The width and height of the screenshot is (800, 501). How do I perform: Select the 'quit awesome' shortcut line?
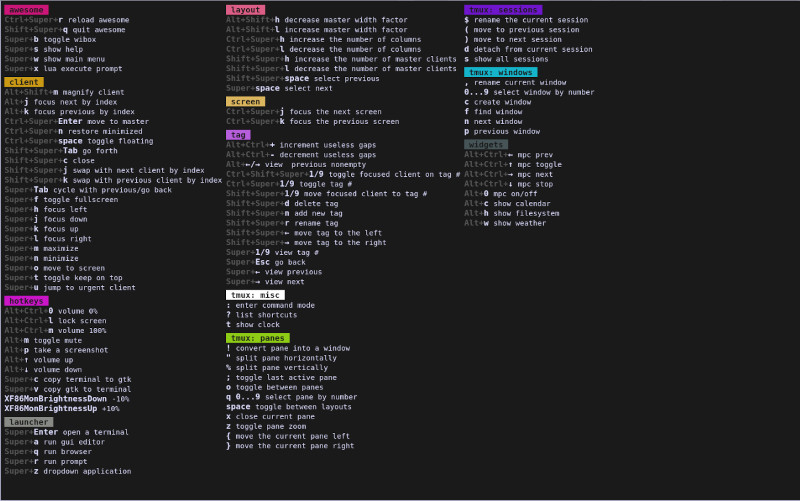(x=65, y=30)
